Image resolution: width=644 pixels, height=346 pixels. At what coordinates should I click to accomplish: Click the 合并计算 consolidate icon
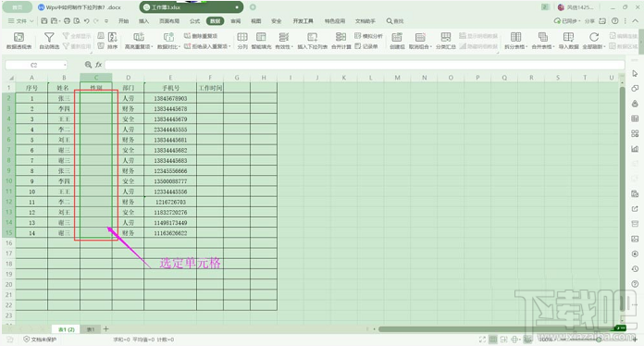(341, 41)
